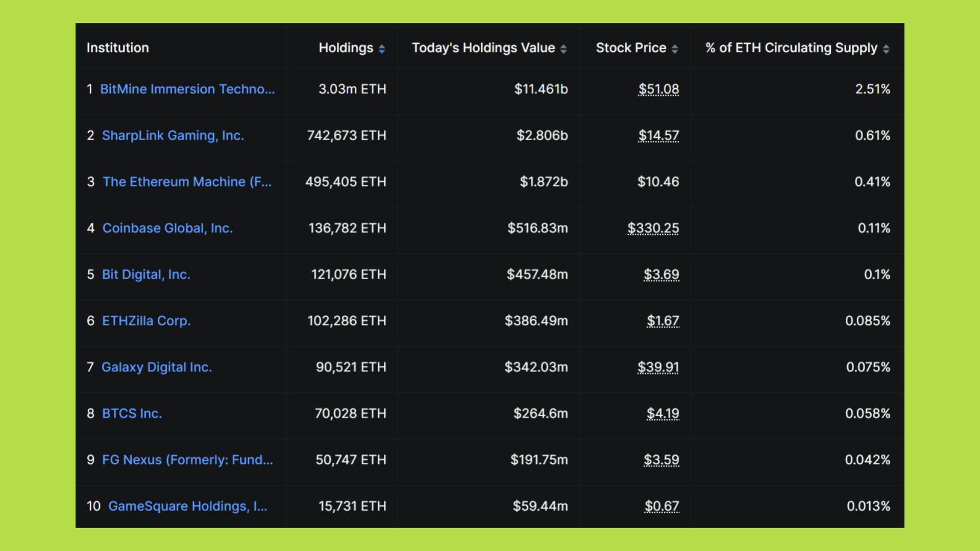The image size is (980, 551).
Task: Go to Galaxy Digital Inc. page
Action: tap(157, 367)
